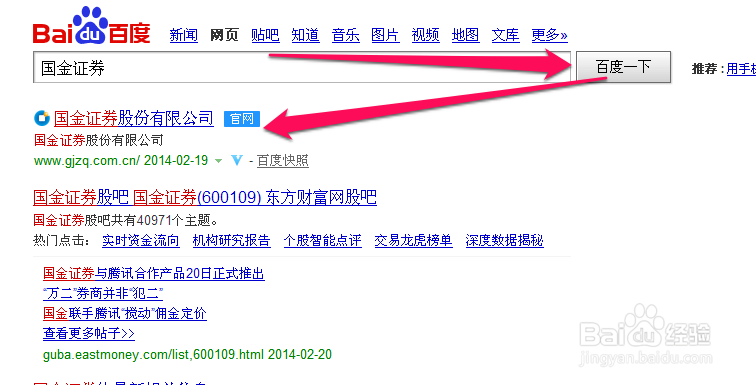Open post 国金联手腾讯"搅动"佣金定价
Screen dimensions: 756x385
point(125,314)
